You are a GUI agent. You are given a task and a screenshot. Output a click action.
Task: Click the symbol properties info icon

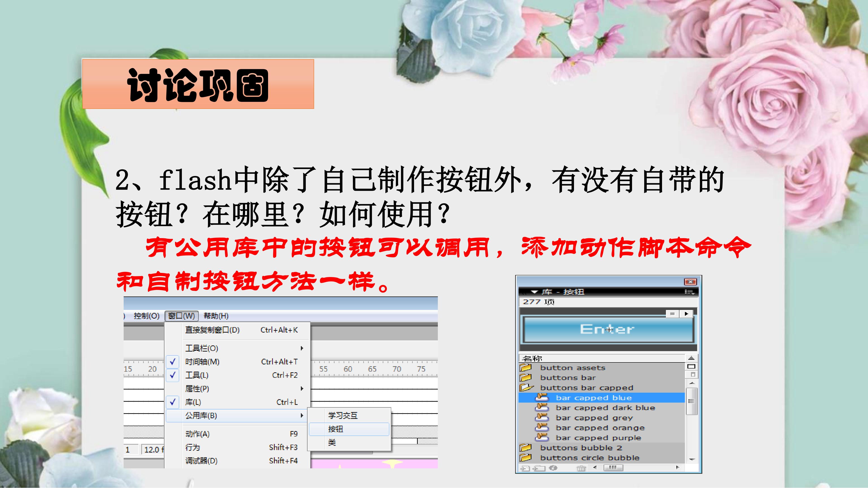click(553, 468)
